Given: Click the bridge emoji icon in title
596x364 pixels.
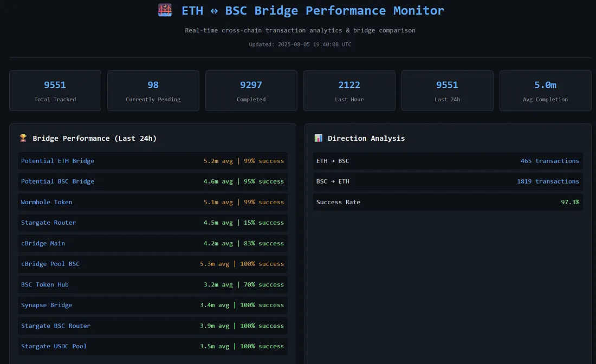Looking at the screenshot, I should 165,10.
